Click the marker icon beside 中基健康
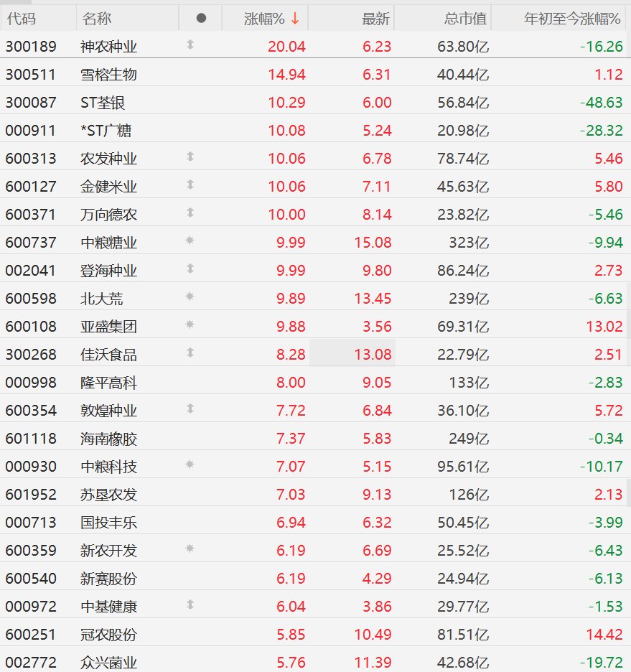 (190, 605)
